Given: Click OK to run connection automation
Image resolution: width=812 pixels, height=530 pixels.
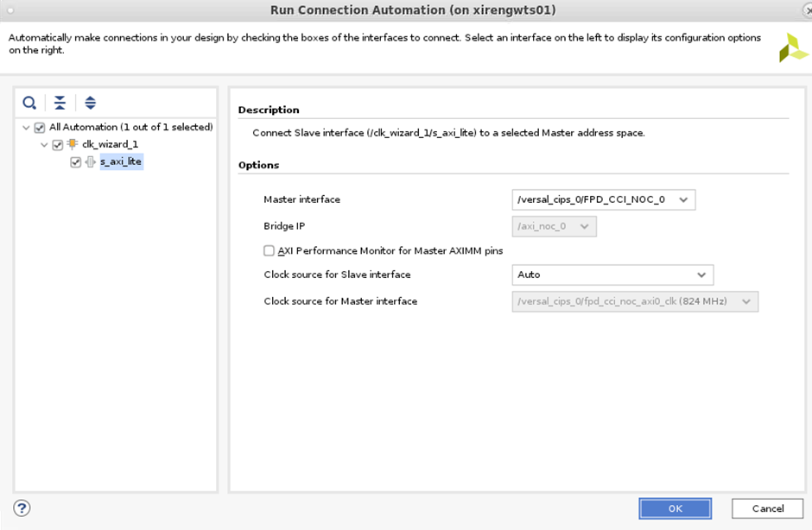Looking at the screenshot, I should click(x=675, y=508).
